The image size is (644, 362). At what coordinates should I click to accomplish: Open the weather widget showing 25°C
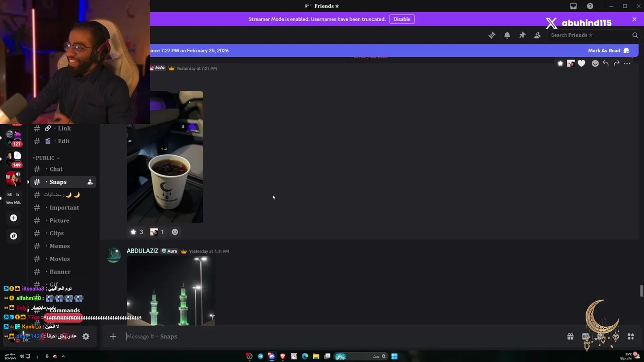pyautogui.click(x=630, y=356)
